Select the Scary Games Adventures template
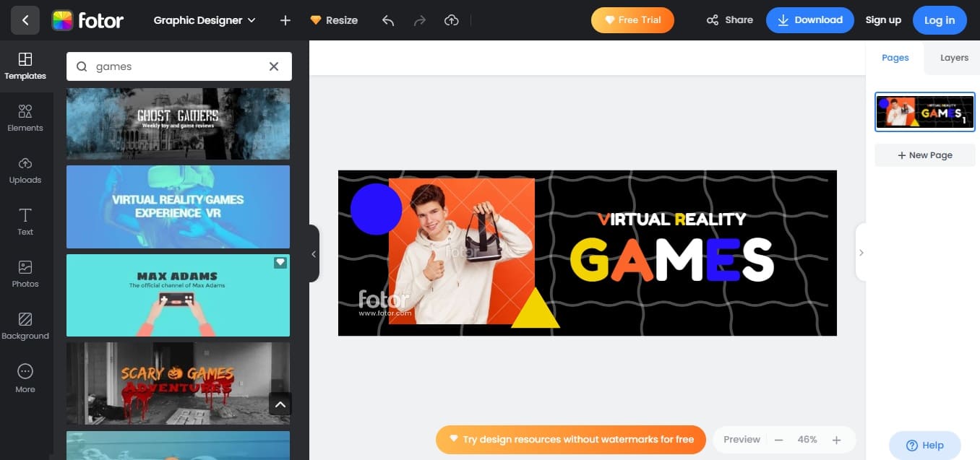 click(178, 383)
